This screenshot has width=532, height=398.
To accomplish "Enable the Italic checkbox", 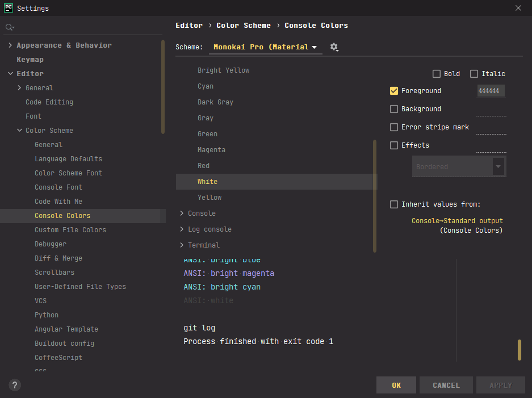I will tap(474, 74).
